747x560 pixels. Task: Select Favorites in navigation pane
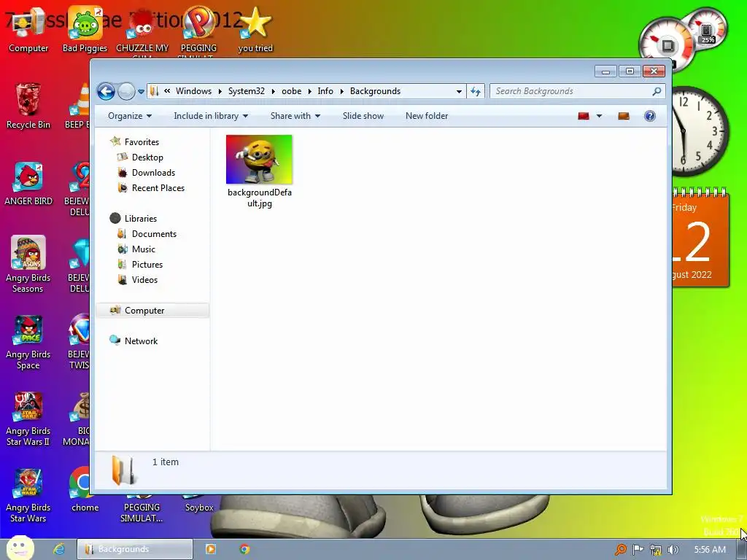(142, 142)
